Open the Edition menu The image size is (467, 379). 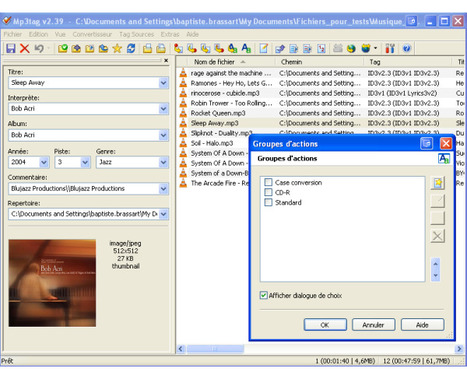tap(38, 34)
